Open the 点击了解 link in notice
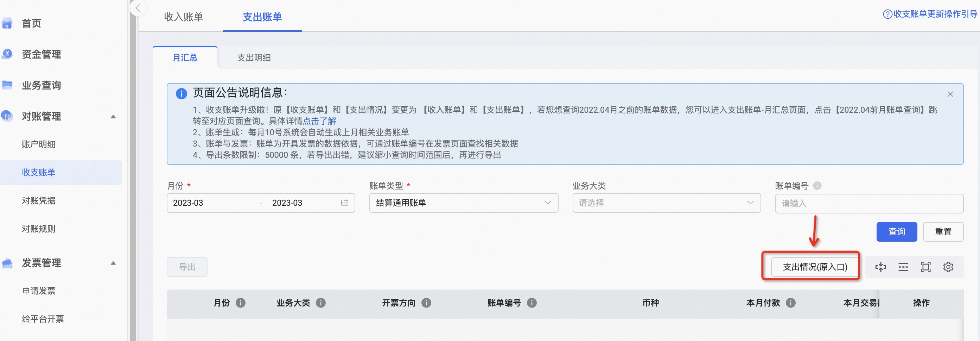 coord(319,121)
